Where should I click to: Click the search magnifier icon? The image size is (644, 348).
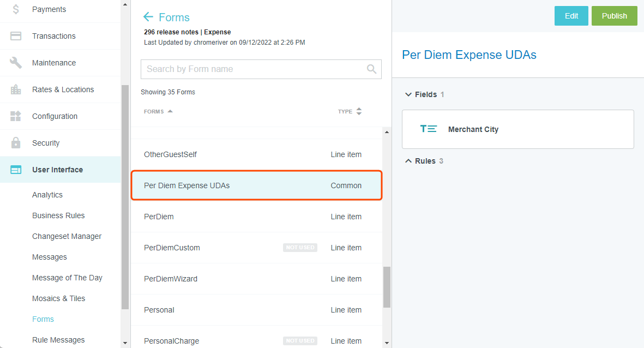click(371, 69)
